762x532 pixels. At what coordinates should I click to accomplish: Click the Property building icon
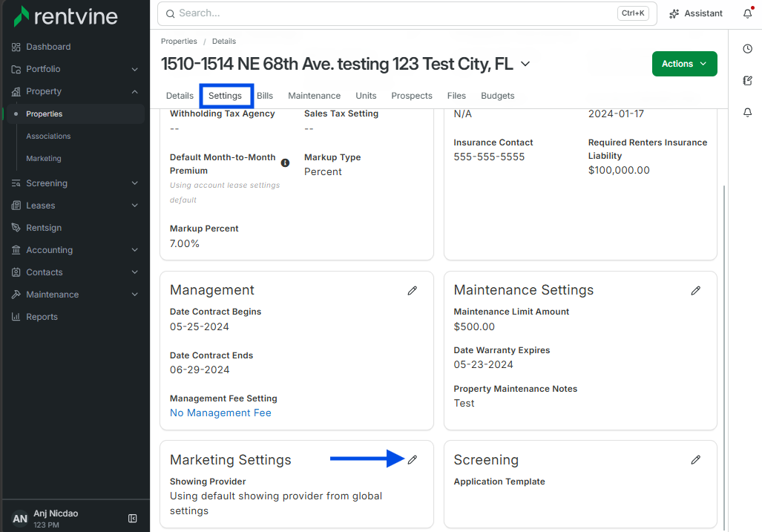pyautogui.click(x=16, y=91)
